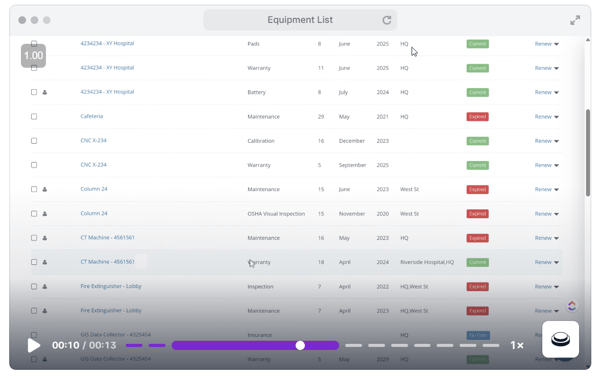Open CT Machine - 4561561 link in Maintenance row
The width and height of the screenshot is (600, 378).
108,238
